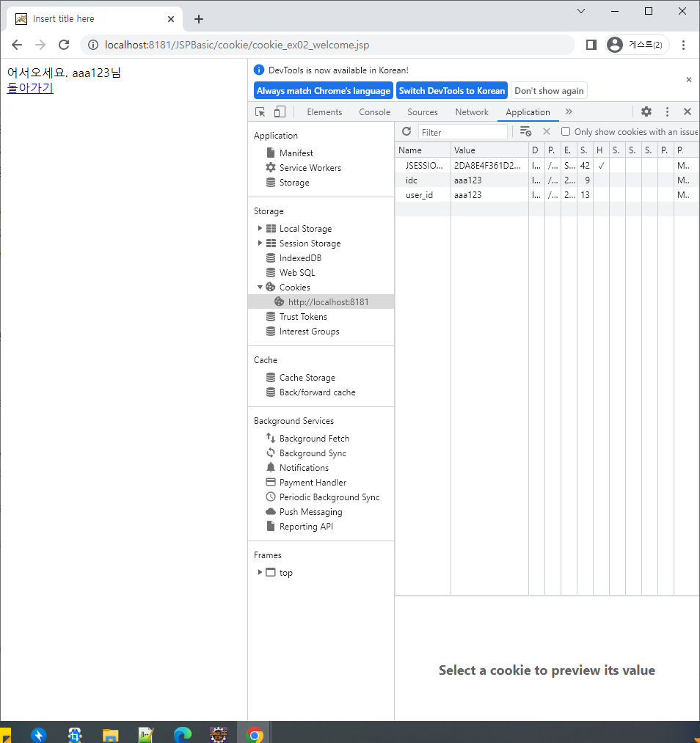This screenshot has height=743, width=700.
Task: Switch to the Network tab
Action: 472,112
